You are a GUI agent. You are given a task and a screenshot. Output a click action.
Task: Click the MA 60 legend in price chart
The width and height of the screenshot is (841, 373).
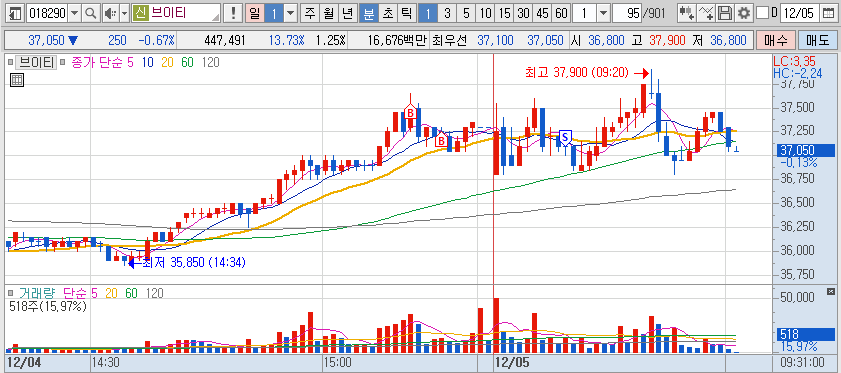[187, 63]
